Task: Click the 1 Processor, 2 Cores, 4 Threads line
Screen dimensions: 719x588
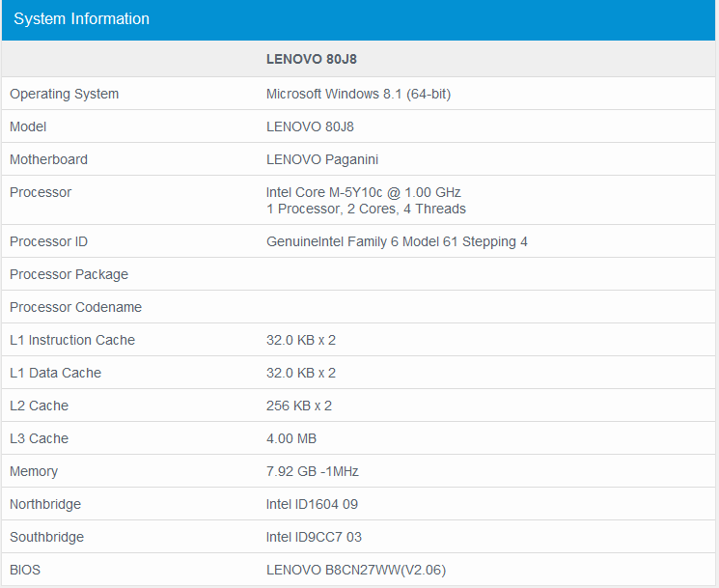Action: point(366,209)
